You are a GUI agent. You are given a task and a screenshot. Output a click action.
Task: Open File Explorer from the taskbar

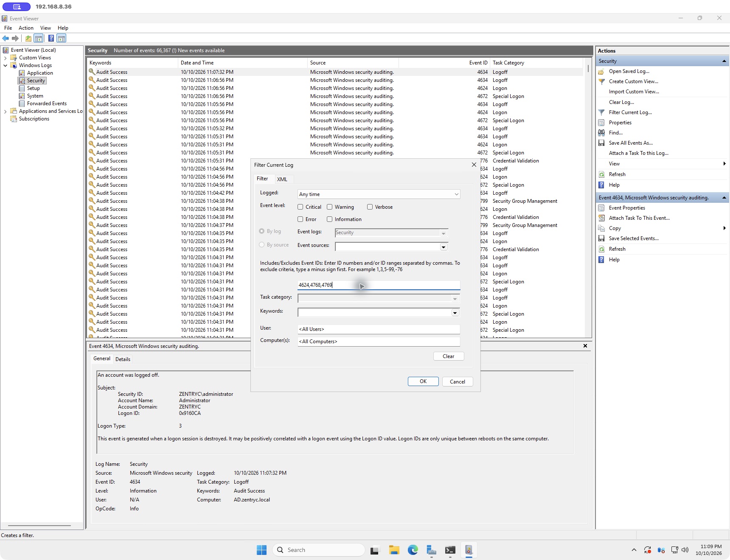(x=394, y=550)
